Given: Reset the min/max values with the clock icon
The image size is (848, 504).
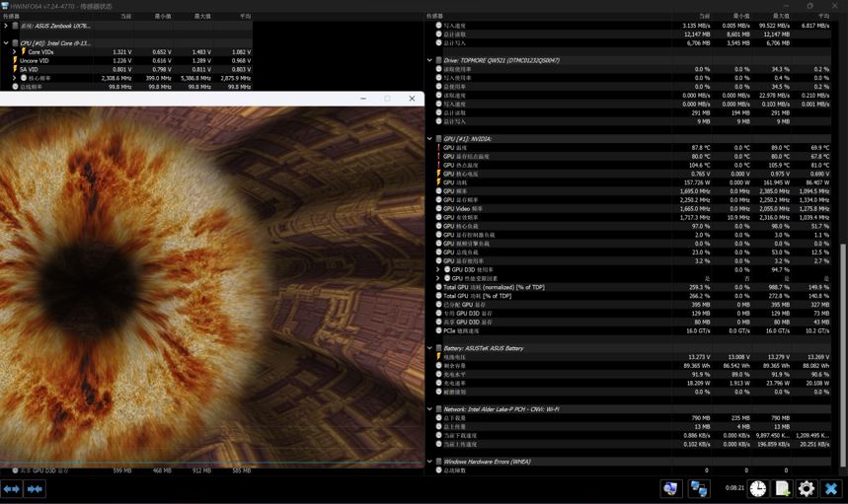Looking at the screenshot, I should 758,489.
